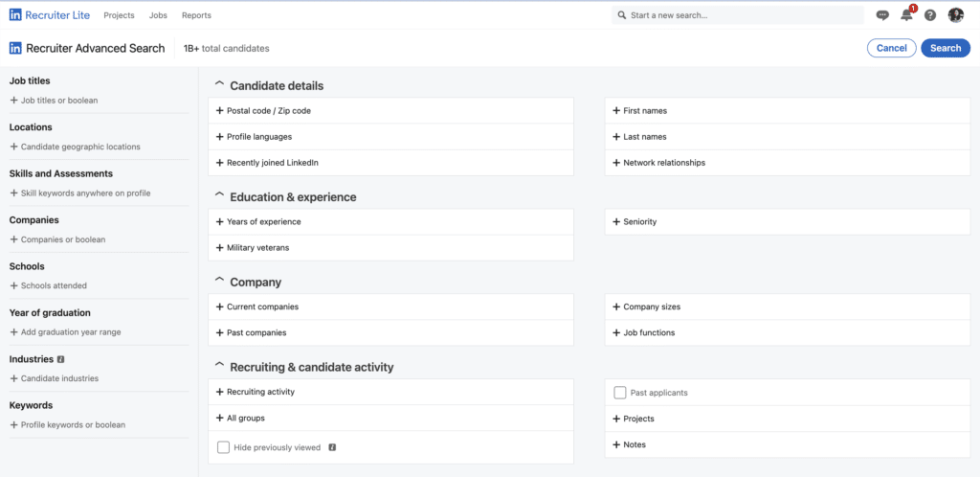Viewport: 980px width, 477px height.
Task: Check the Past applicants checkbox
Action: [x=620, y=393]
